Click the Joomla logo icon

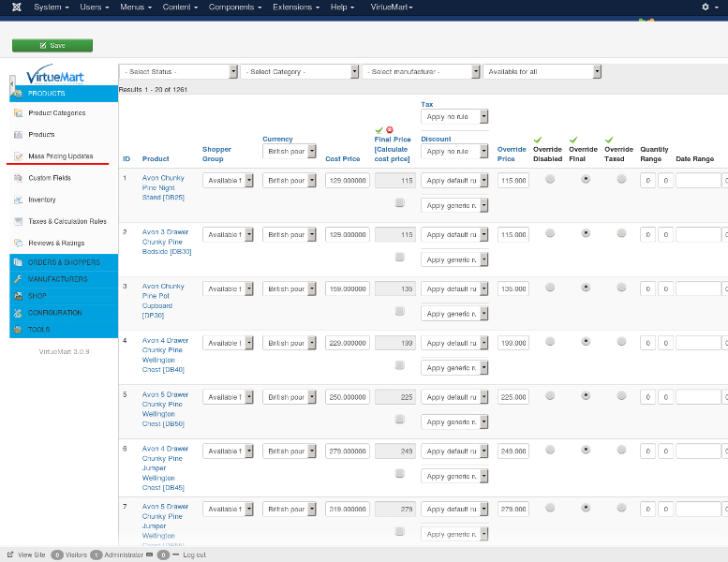coord(16,7)
